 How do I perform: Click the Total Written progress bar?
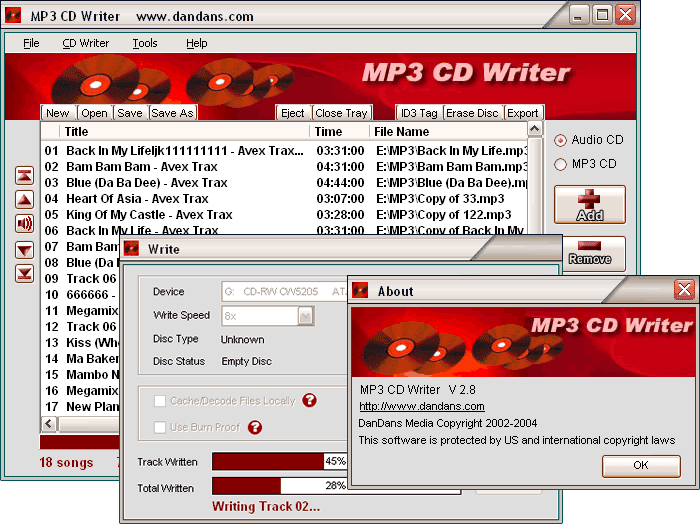tap(279, 486)
